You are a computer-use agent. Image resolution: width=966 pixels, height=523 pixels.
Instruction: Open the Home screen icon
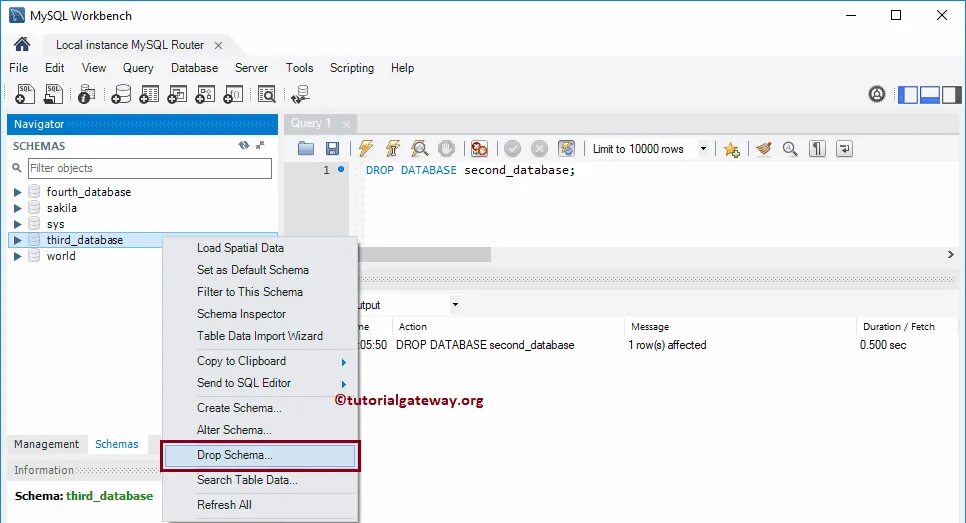(x=22, y=44)
